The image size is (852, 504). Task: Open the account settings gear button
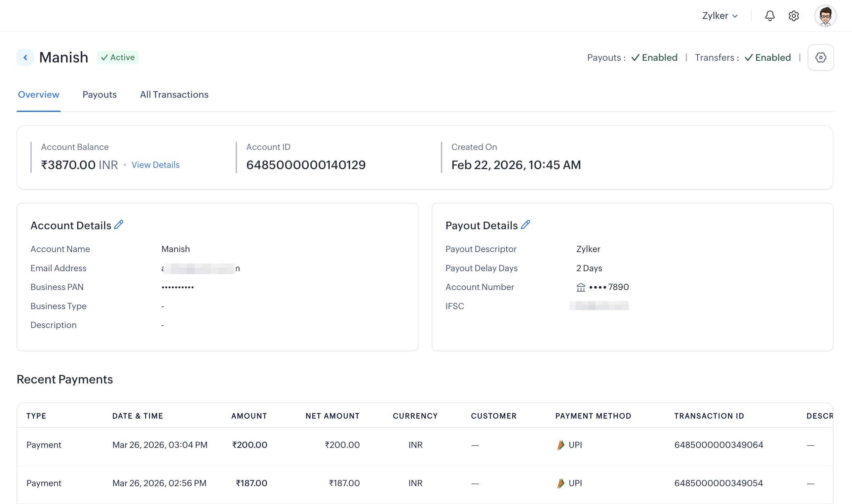820,57
